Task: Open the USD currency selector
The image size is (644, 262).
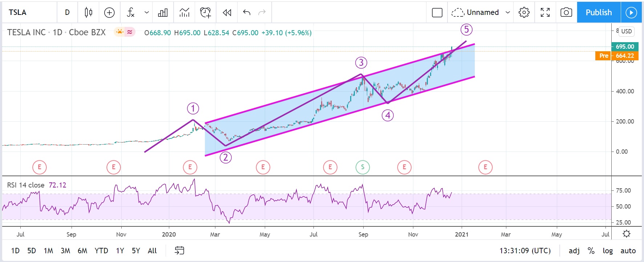Action: tap(627, 31)
